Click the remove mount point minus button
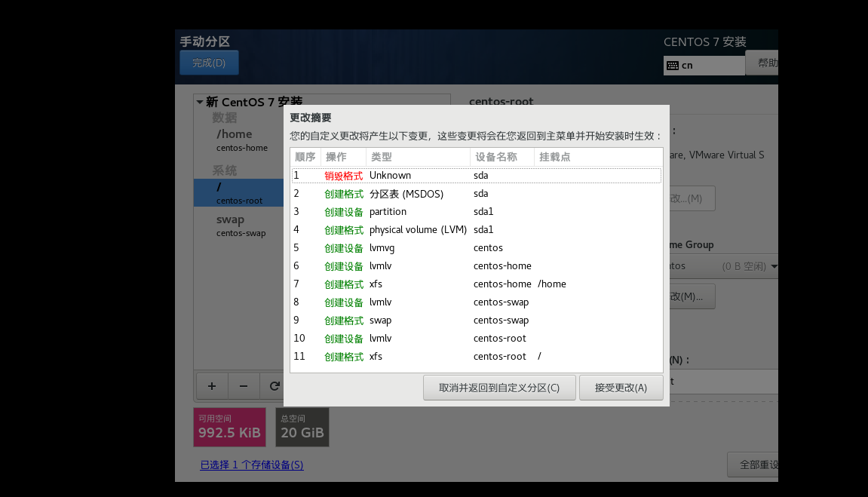The height and width of the screenshot is (497, 868). [x=244, y=386]
